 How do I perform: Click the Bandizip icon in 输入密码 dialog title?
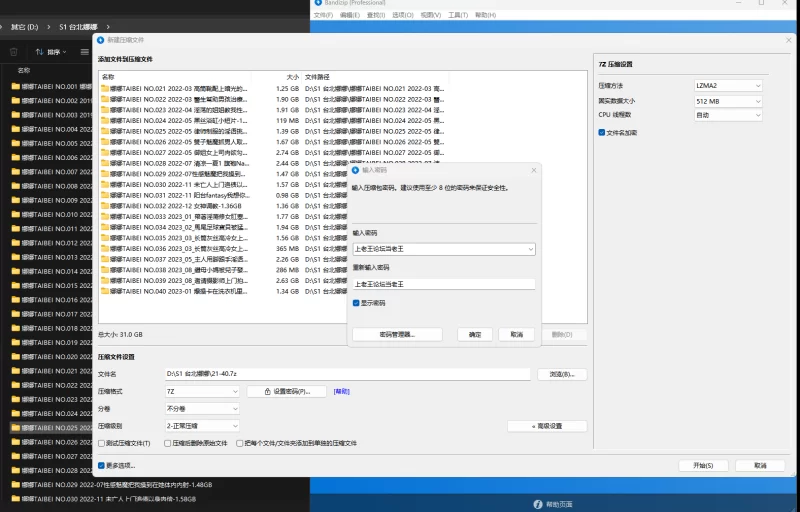356,170
